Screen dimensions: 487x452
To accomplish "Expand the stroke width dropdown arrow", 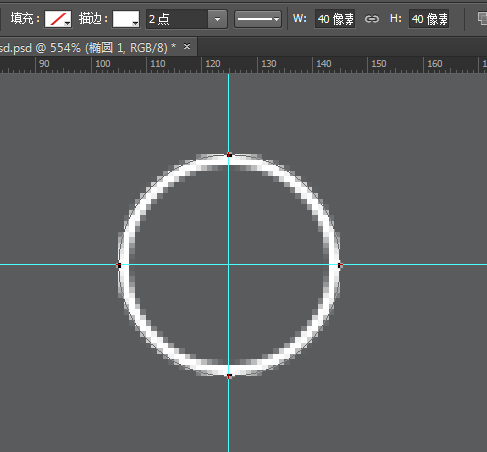I will [217, 19].
